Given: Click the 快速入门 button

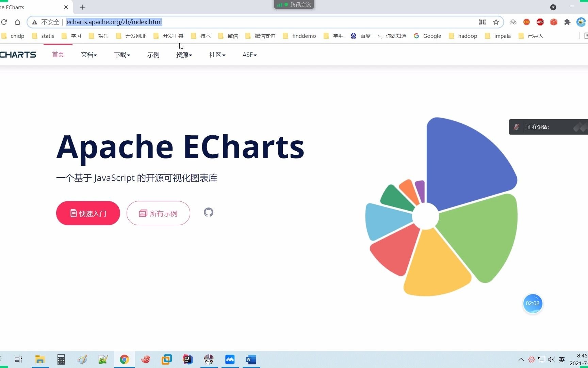Looking at the screenshot, I should click(88, 213).
